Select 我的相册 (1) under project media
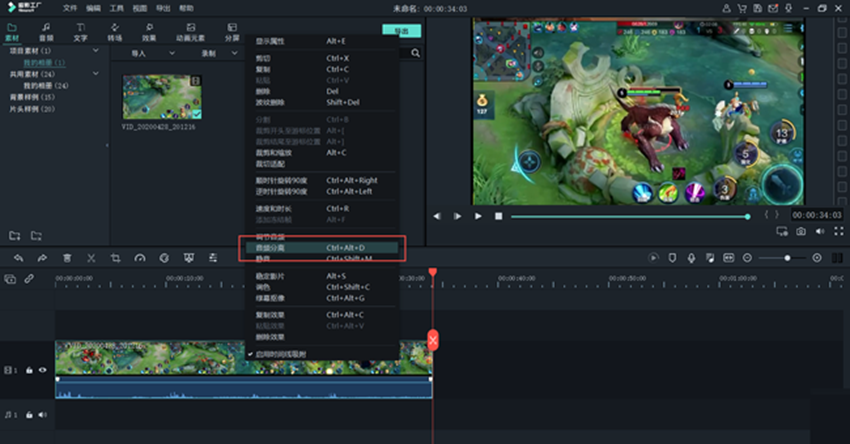The height and width of the screenshot is (444, 850). pyautogui.click(x=44, y=62)
